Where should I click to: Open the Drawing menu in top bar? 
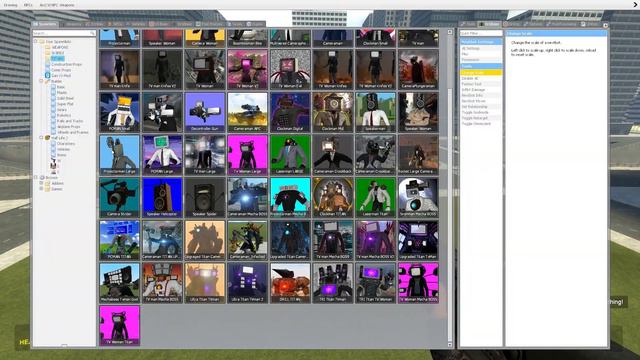(11, 5)
